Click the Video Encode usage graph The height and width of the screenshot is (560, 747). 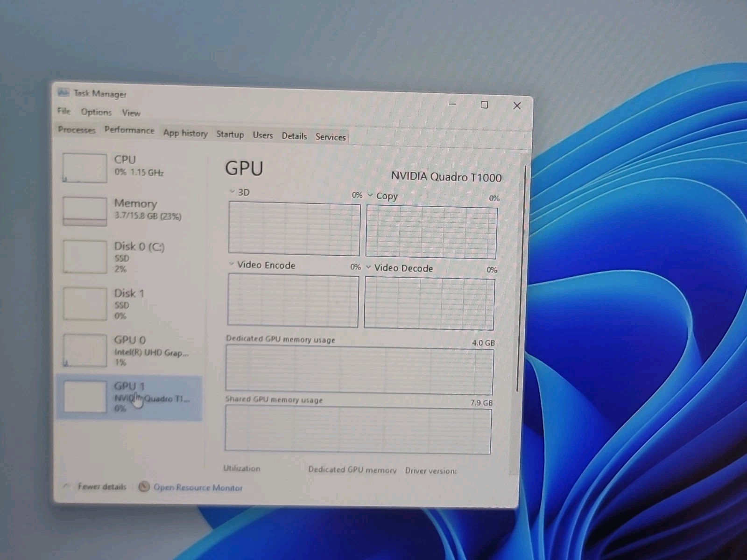pos(293,301)
